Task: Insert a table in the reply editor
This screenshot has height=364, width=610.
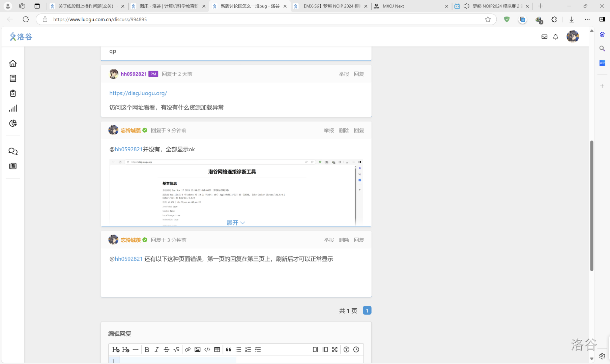Action: coord(217,350)
